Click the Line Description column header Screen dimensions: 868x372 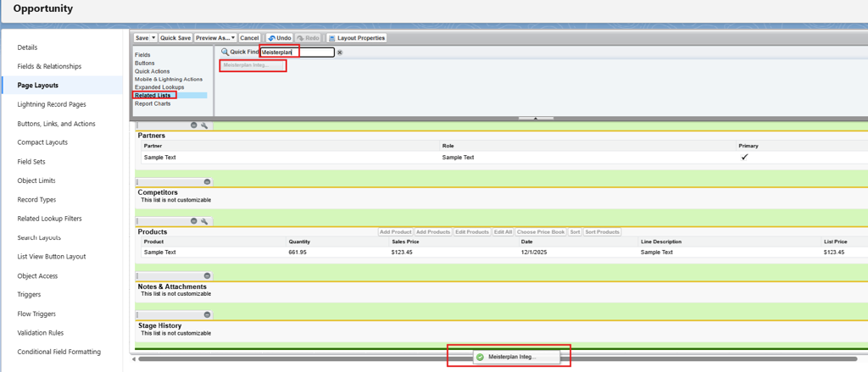click(661, 242)
